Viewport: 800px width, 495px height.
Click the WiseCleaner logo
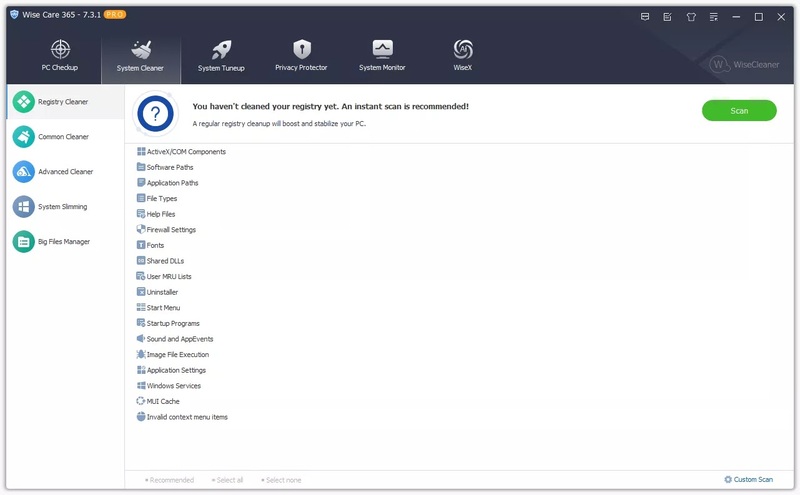point(744,64)
